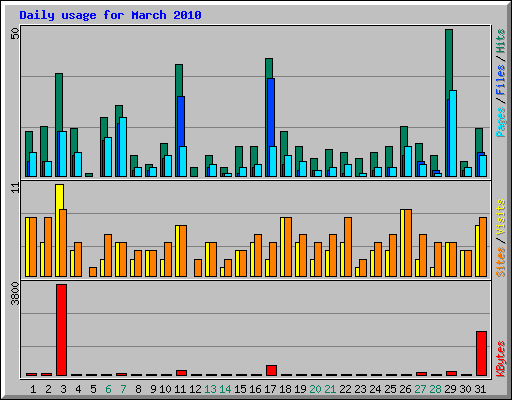Click the x-axis label for day 25

tap(390, 389)
